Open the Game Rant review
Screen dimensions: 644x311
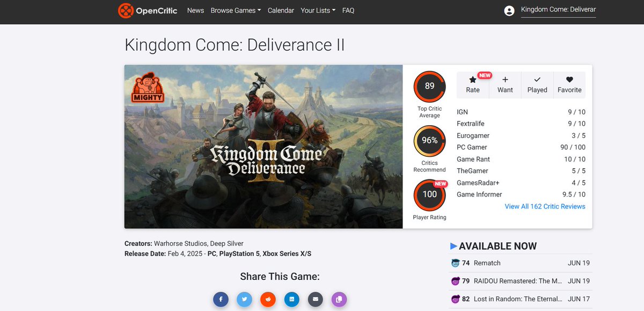click(473, 159)
